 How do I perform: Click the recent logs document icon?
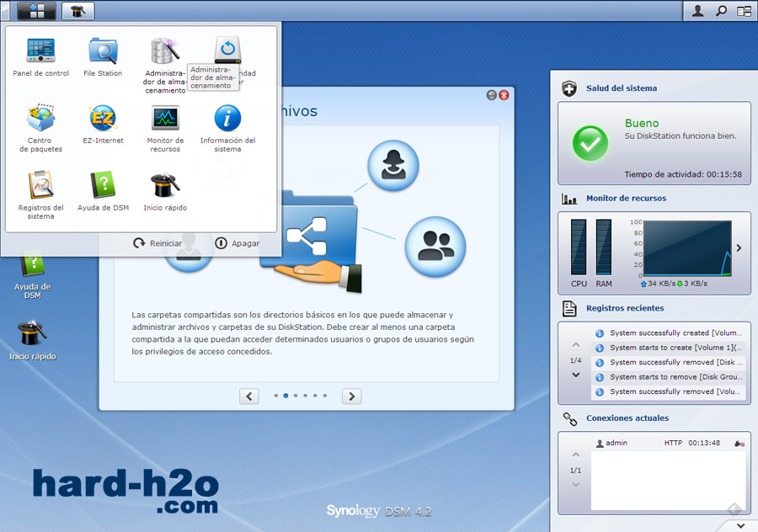569,308
